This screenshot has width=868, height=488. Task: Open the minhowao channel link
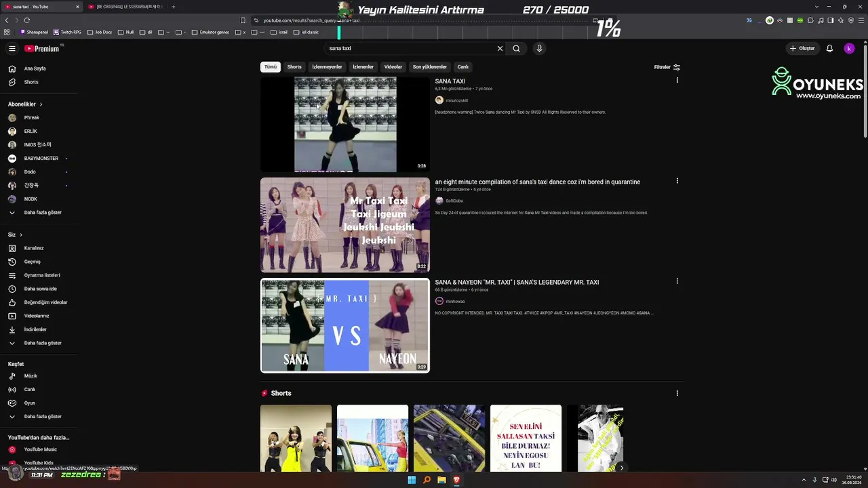pyautogui.click(x=455, y=301)
